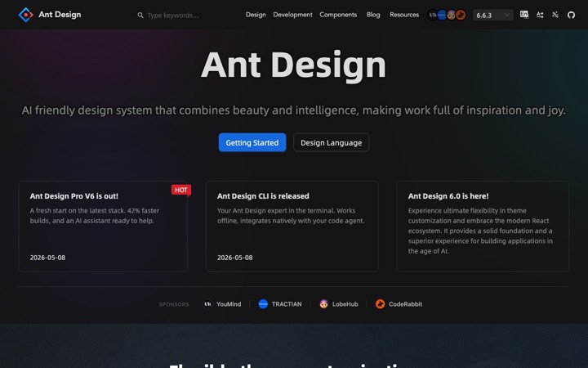
Task: Click the AI friendly design system tagline
Action: [294, 110]
